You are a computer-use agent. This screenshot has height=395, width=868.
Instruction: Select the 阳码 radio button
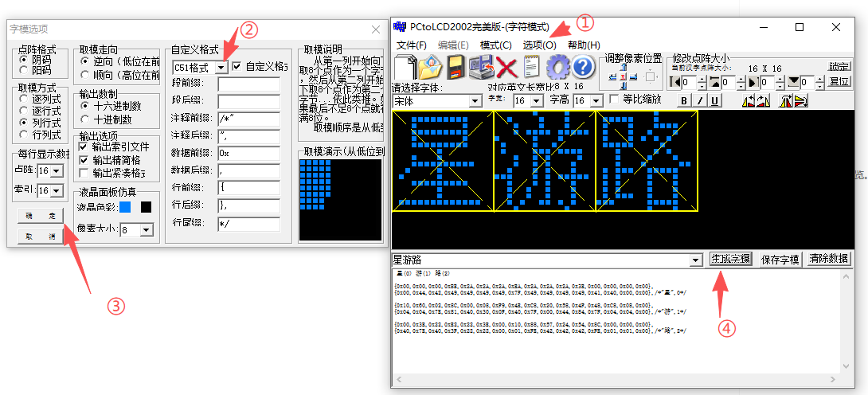coord(23,70)
